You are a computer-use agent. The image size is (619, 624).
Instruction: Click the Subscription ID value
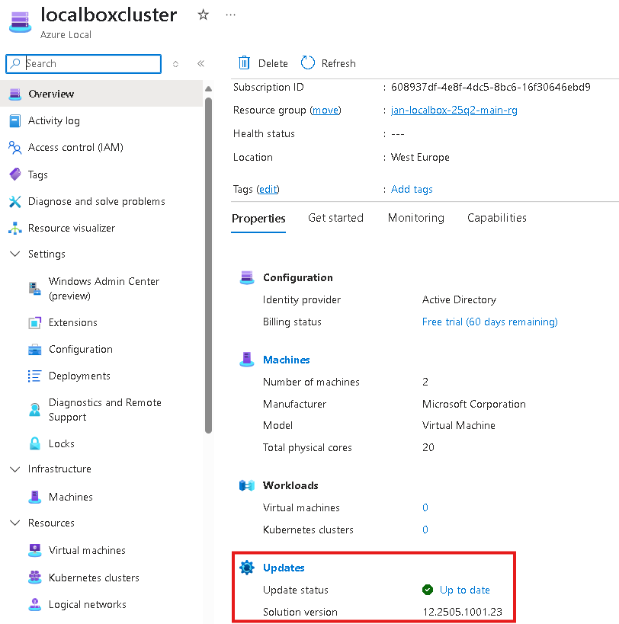tap(490, 87)
